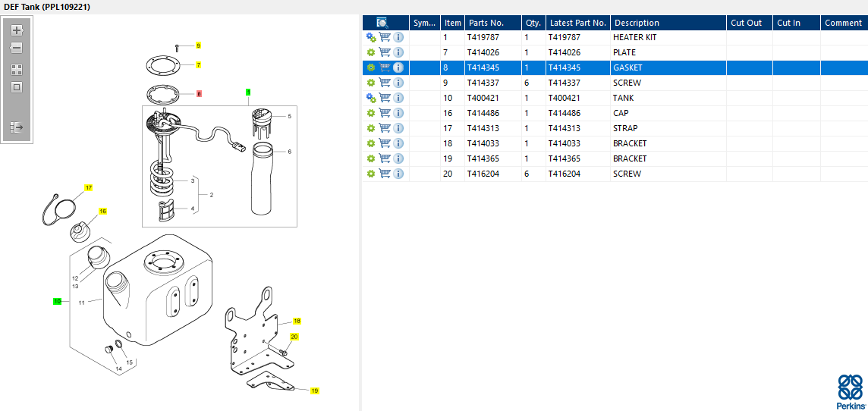This screenshot has width=868, height=411.
Task: Click callout 19 on the bracket drawing
Action: click(x=314, y=391)
